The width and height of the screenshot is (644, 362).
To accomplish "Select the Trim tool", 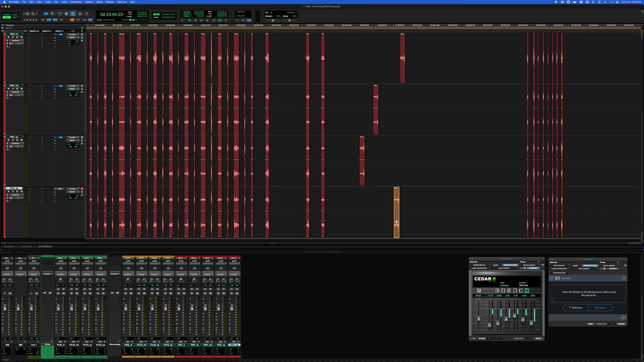I will 60,13.
